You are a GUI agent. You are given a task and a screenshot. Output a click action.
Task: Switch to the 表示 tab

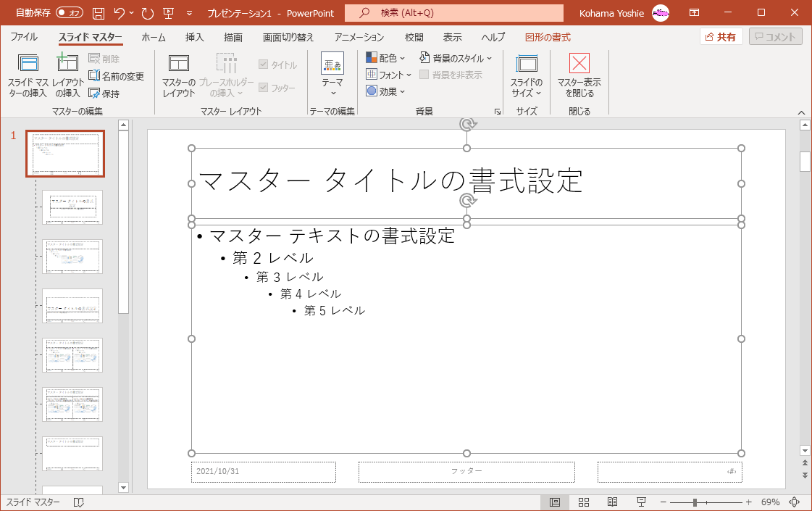click(452, 37)
